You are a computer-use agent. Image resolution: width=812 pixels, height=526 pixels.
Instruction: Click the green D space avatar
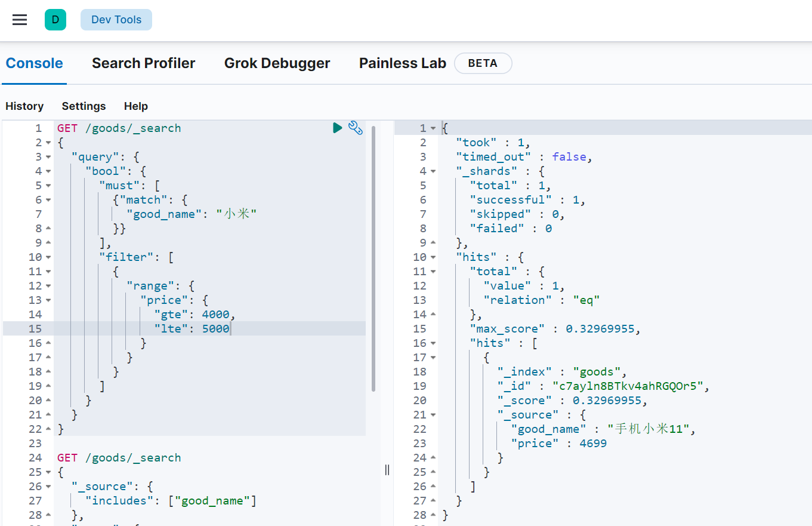pyautogui.click(x=55, y=20)
